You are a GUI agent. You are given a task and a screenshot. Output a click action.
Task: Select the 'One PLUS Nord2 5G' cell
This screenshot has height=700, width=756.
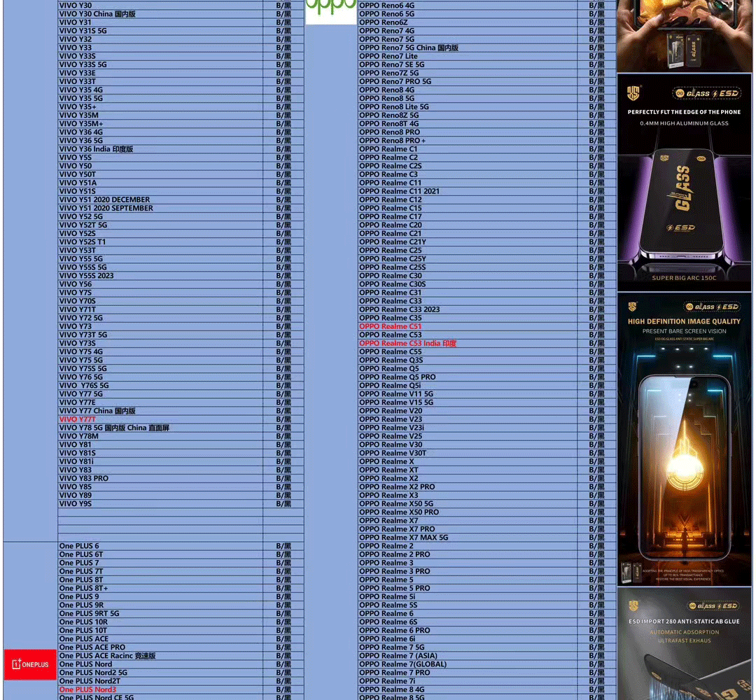click(x=160, y=673)
